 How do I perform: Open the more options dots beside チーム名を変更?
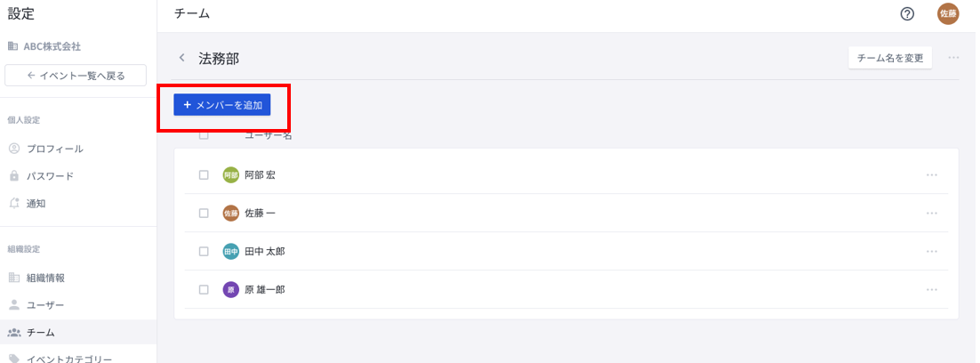pyautogui.click(x=953, y=58)
